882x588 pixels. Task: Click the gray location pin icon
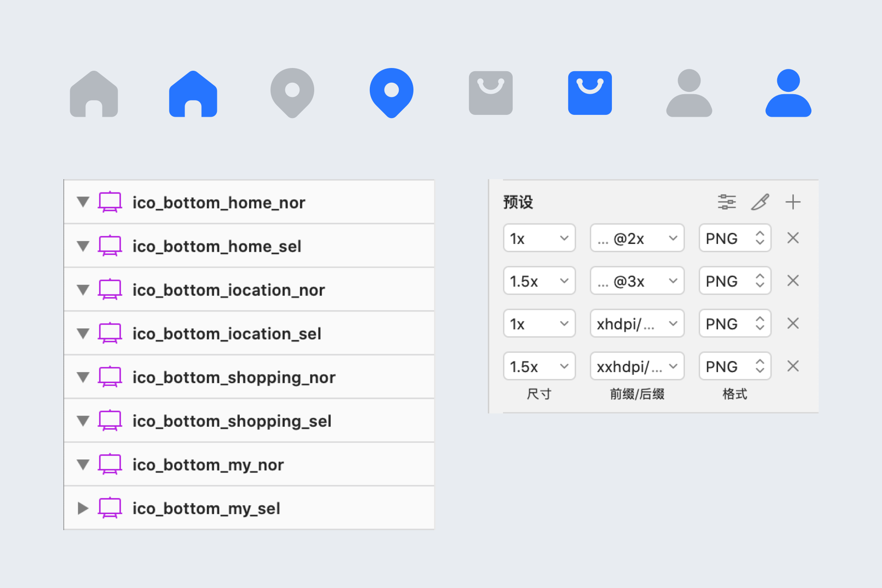click(x=292, y=92)
